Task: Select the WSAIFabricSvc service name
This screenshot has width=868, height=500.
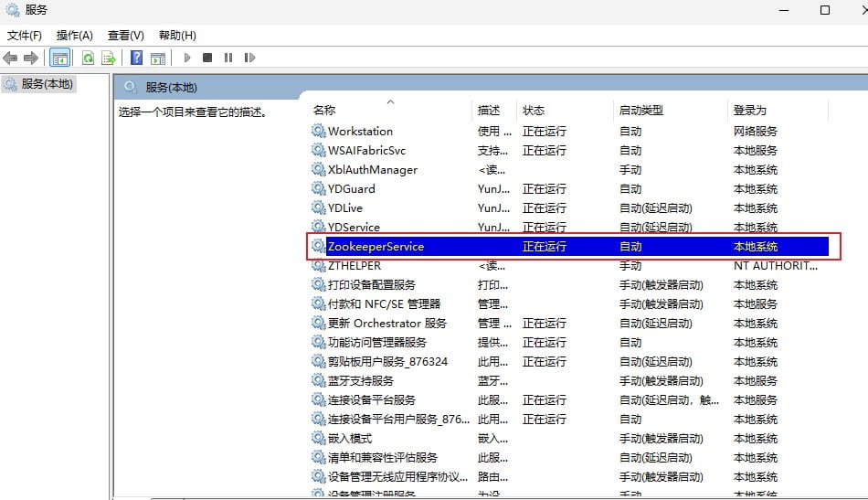Action: click(x=366, y=151)
